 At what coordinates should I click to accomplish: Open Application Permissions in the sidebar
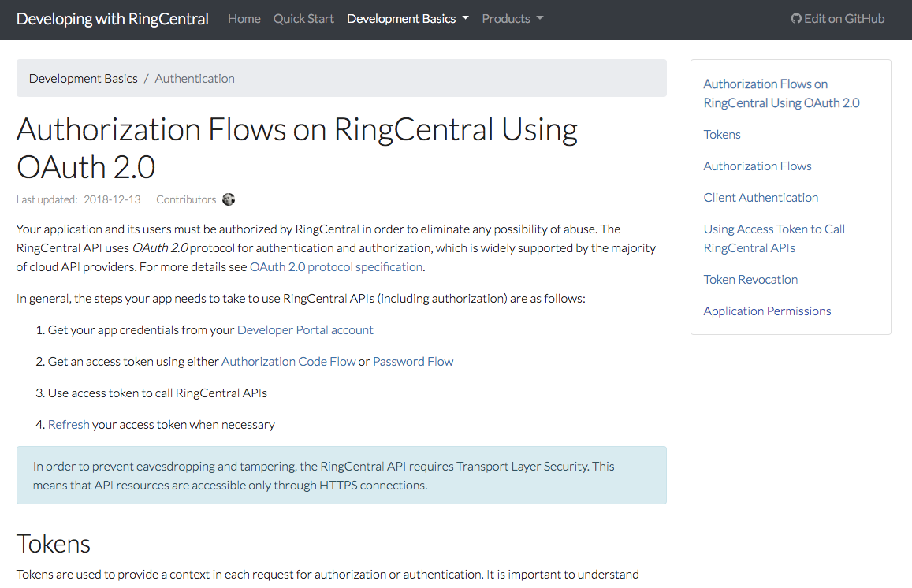tap(767, 311)
